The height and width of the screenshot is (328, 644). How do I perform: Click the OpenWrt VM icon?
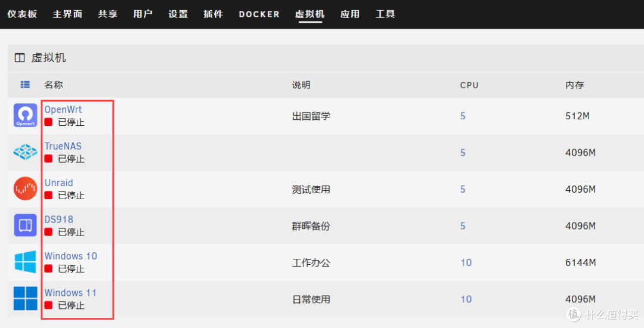click(x=26, y=115)
